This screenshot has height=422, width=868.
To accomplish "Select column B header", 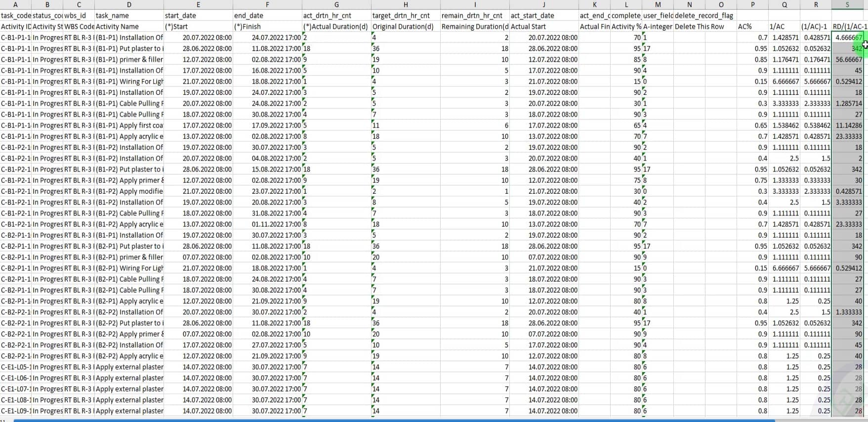I will pyautogui.click(x=47, y=4).
